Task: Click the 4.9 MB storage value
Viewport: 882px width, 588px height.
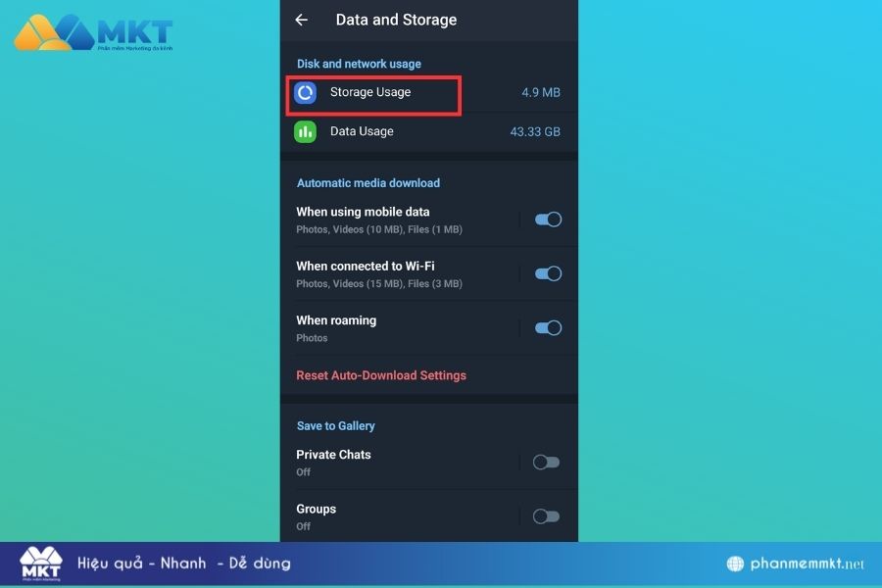Action: 542,92
